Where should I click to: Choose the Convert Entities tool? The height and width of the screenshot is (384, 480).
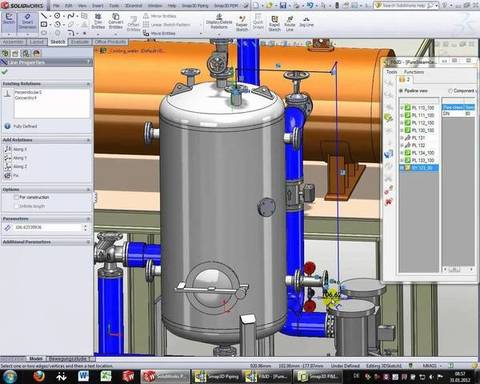pyautogui.click(x=115, y=21)
